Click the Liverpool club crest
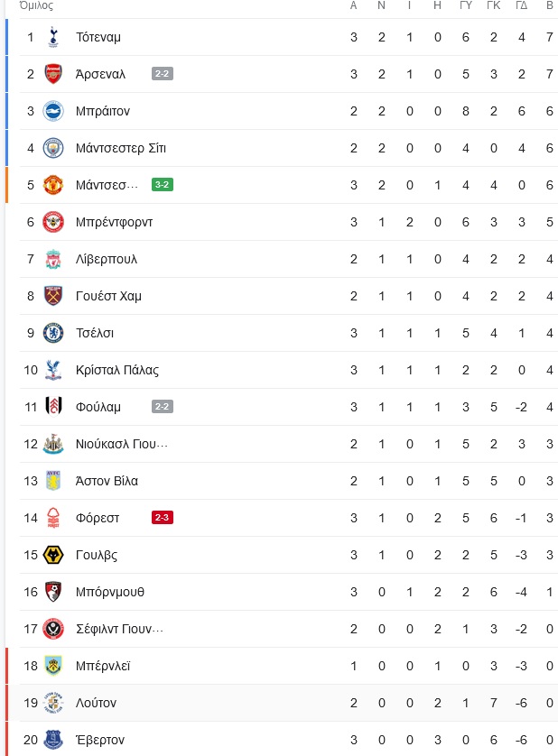 (x=53, y=259)
